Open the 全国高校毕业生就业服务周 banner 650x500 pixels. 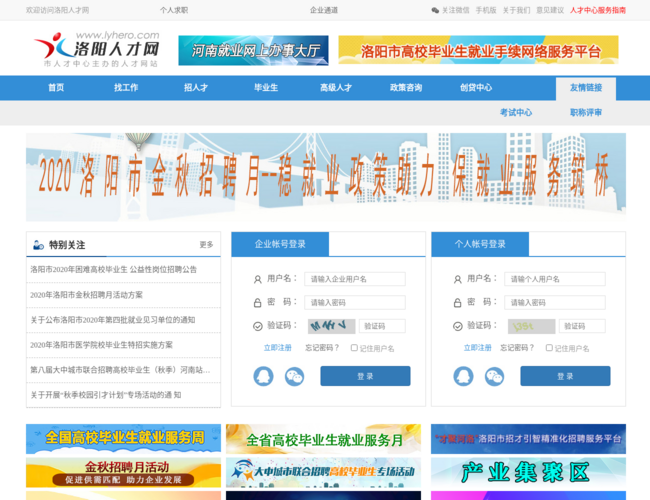coord(124,439)
